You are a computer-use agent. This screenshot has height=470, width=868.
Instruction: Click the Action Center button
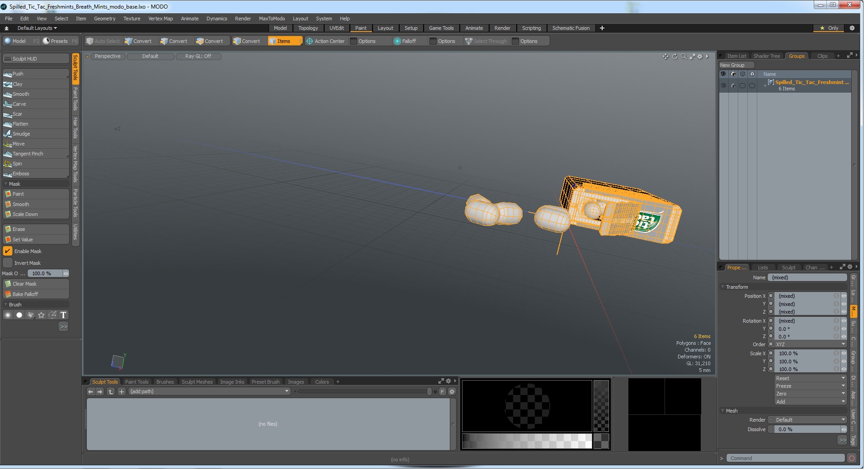(x=325, y=41)
